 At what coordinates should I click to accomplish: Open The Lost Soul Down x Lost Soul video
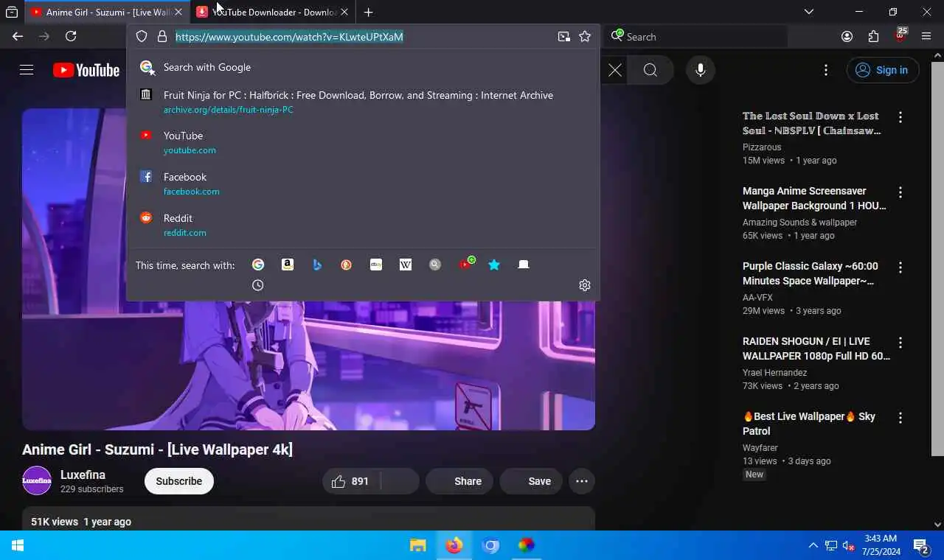812,123
